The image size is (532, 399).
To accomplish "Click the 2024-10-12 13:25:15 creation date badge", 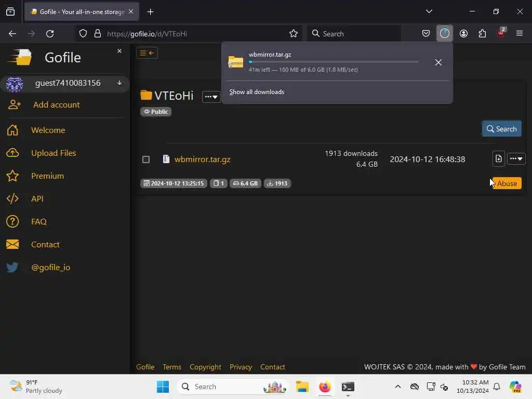I will [x=174, y=183].
